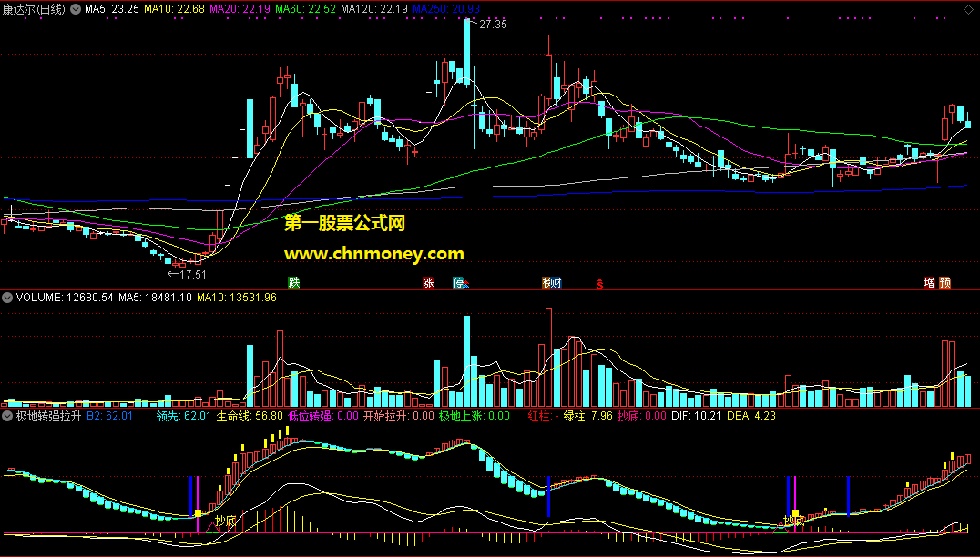Open the dropdown beside 康达尔(日线)
This screenshot has height=557, width=980.
tap(75, 9)
